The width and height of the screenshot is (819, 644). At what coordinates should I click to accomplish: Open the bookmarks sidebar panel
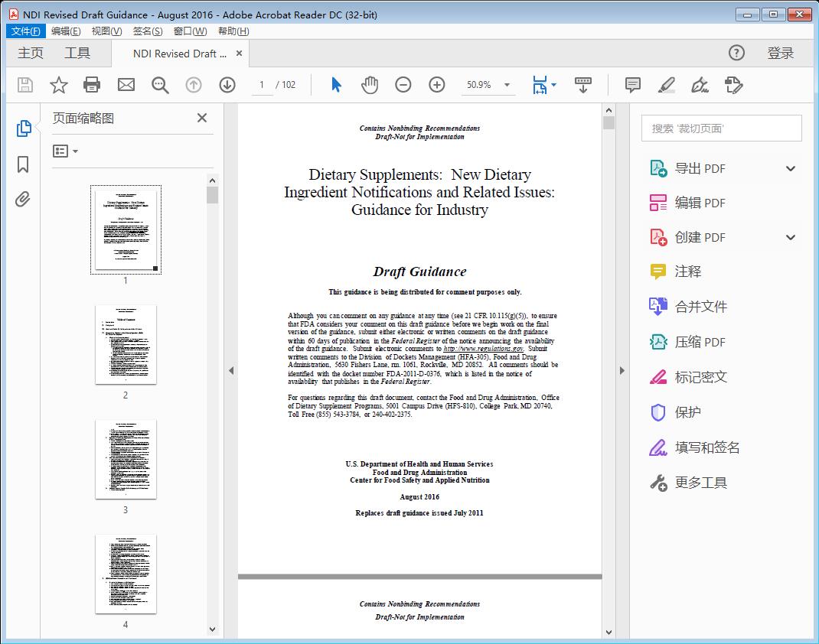tap(22, 164)
